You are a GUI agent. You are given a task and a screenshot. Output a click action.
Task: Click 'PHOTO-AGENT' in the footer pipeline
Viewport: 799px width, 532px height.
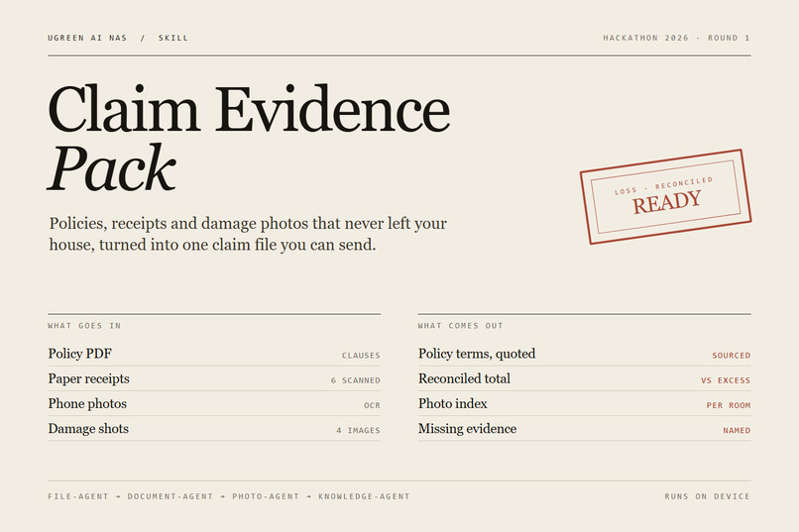pos(266,496)
